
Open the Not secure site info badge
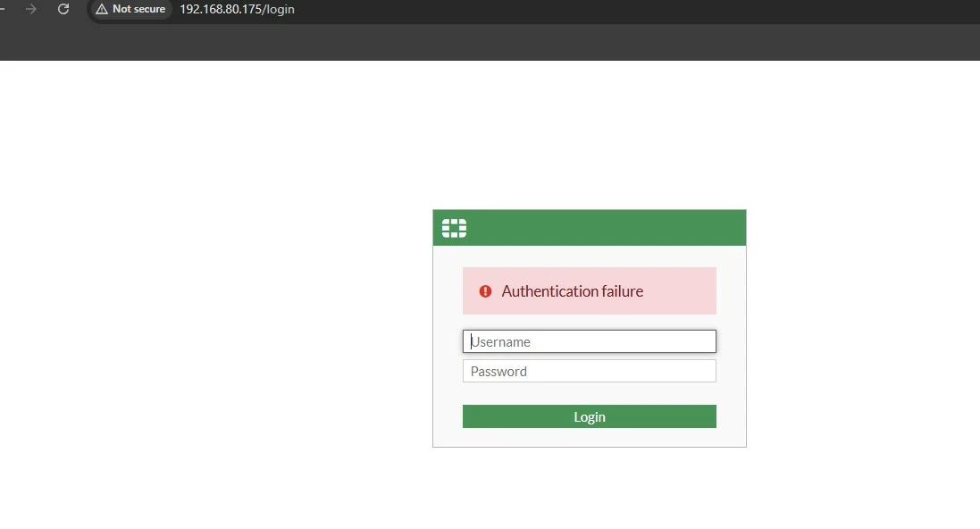pyautogui.click(x=131, y=9)
